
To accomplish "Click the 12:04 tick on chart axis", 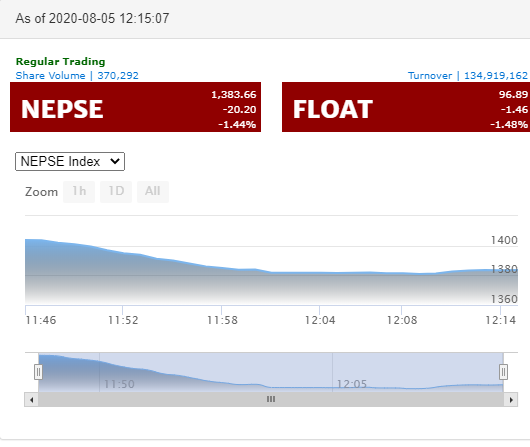I will click(320, 320).
